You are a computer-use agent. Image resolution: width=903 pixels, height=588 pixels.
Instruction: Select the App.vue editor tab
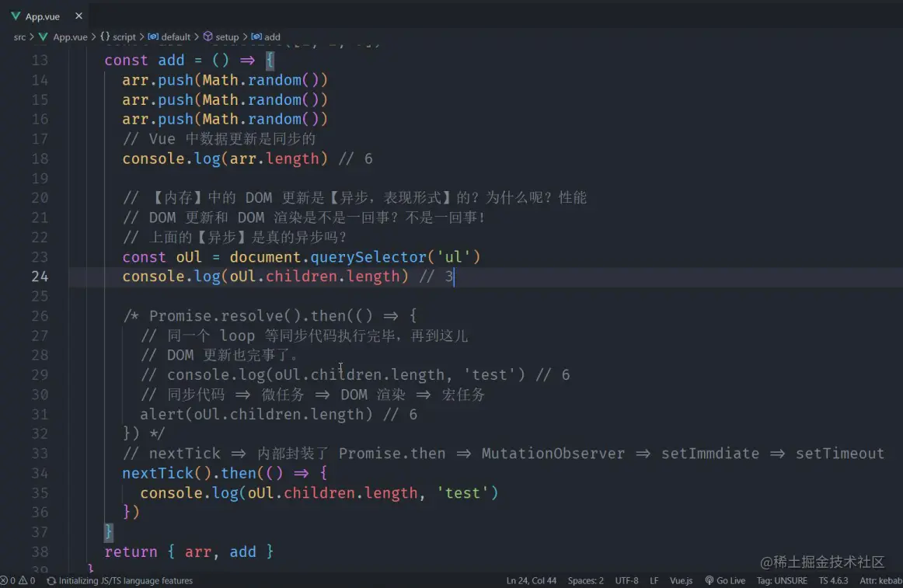(x=47, y=16)
